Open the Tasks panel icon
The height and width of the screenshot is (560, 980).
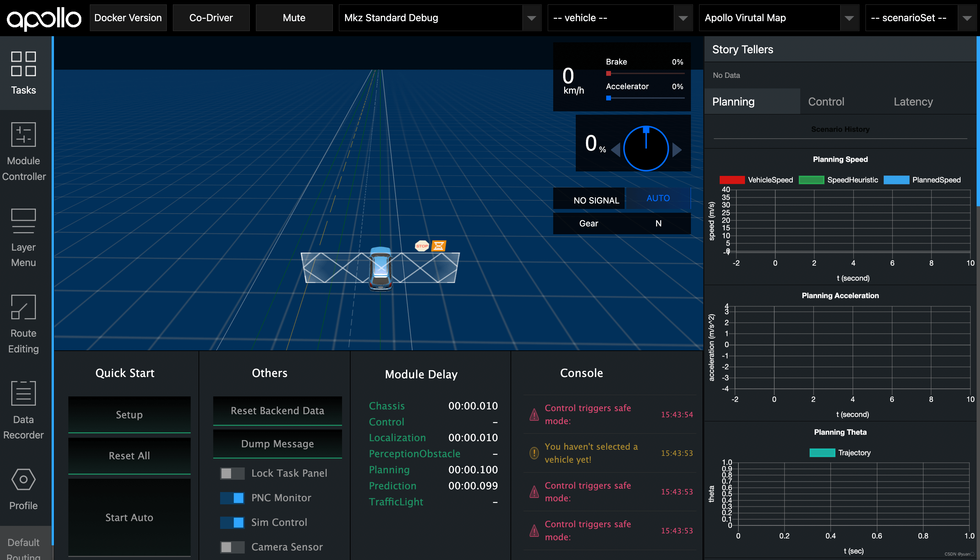[24, 64]
